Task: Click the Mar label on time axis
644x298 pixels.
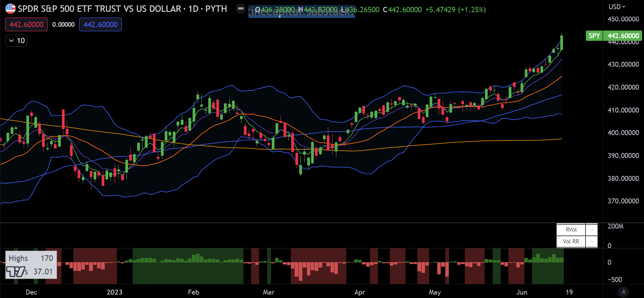Action: pyautogui.click(x=269, y=292)
